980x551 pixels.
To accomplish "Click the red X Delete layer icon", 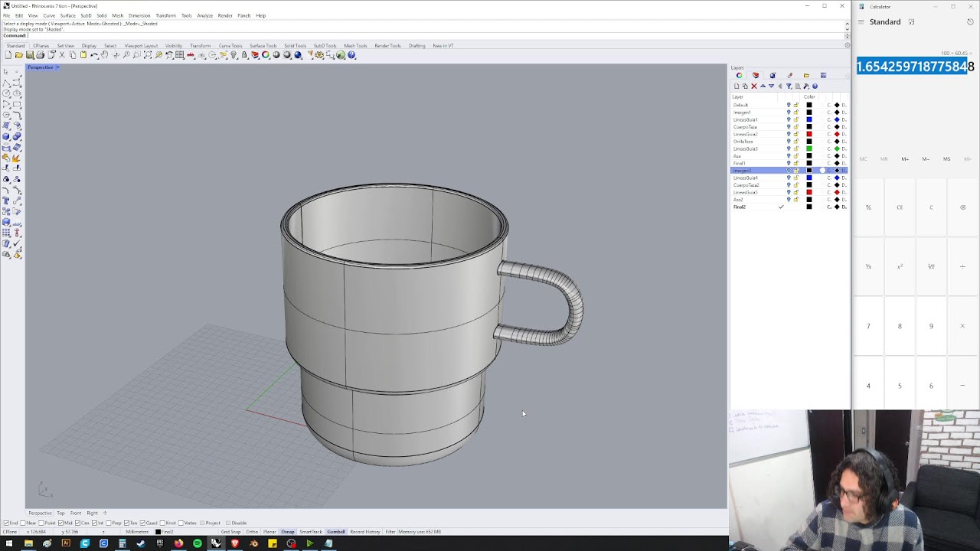I will (x=754, y=86).
